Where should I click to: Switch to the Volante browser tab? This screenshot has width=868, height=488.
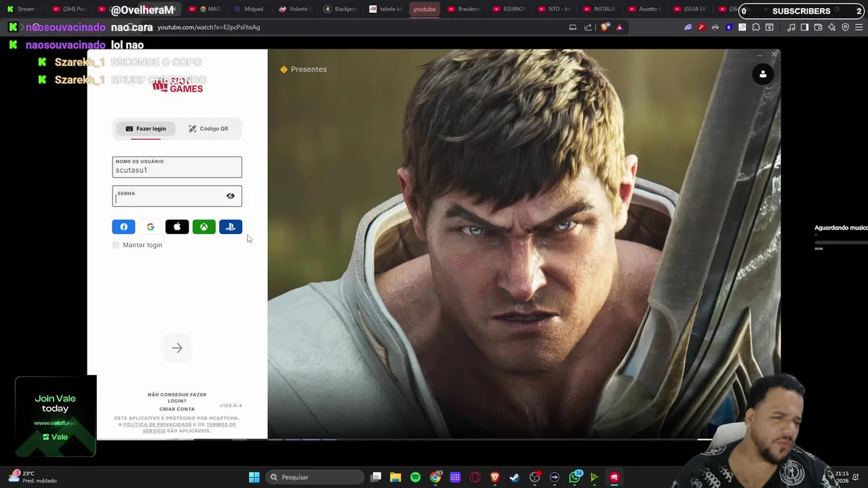click(x=294, y=9)
